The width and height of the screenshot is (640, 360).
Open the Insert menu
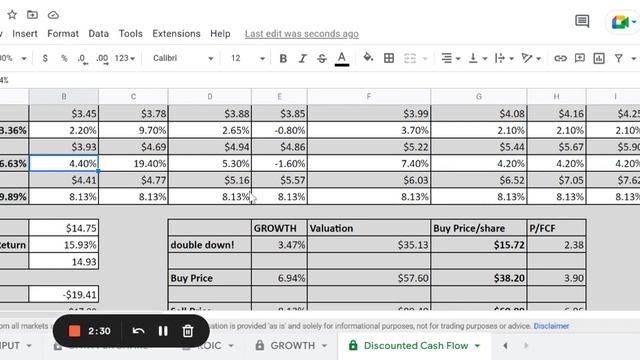pos(25,34)
